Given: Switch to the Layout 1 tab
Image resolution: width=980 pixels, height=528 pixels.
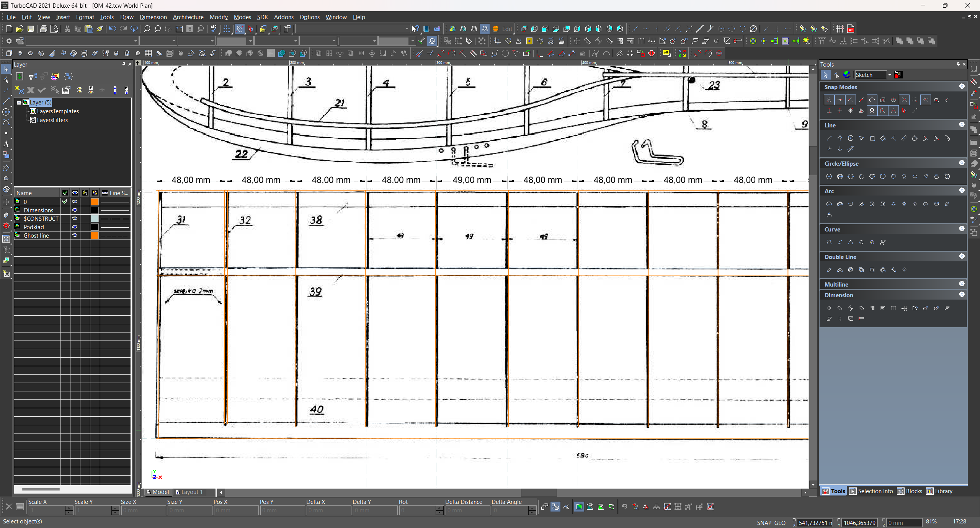Looking at the screenshot, I should pos(189,492).
